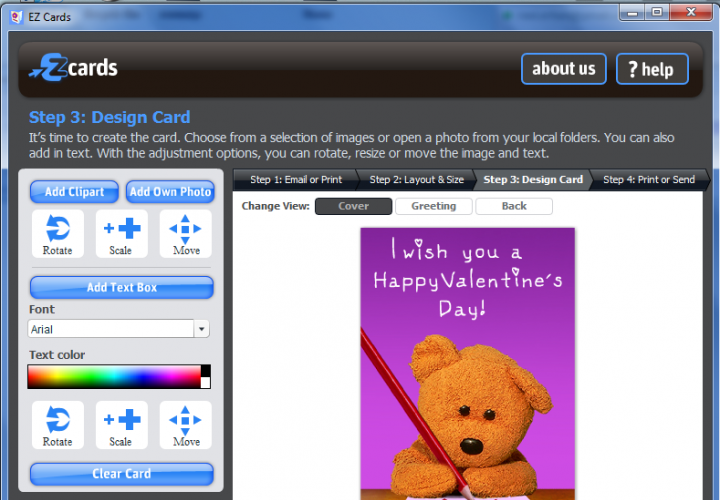This screenshot has height=500, width=720.
Task: Click the image Scale icon under Add Clipart
Action: [121, 233]
